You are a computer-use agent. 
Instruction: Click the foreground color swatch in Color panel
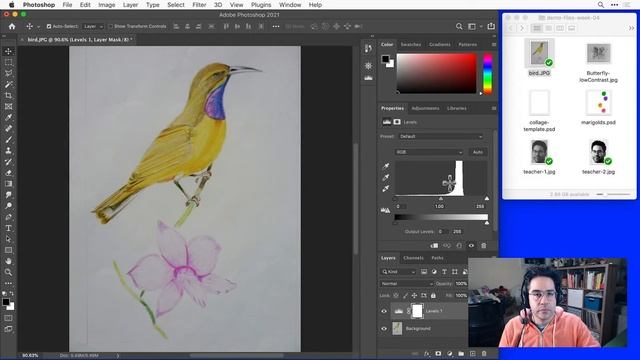point(385,59)
